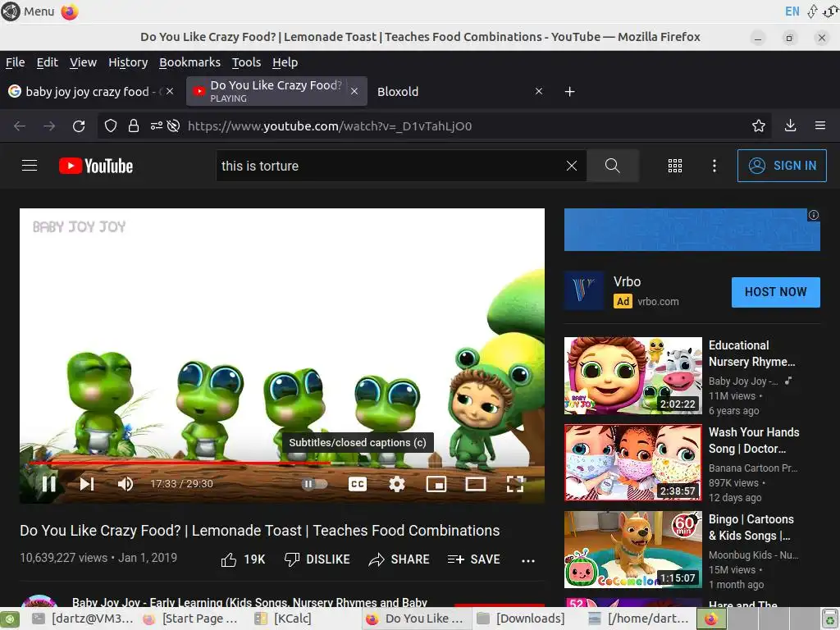Viewport: 840px width, 630px height.
Task: Open the system Menu launcher
Action: [x=28, y=11]
